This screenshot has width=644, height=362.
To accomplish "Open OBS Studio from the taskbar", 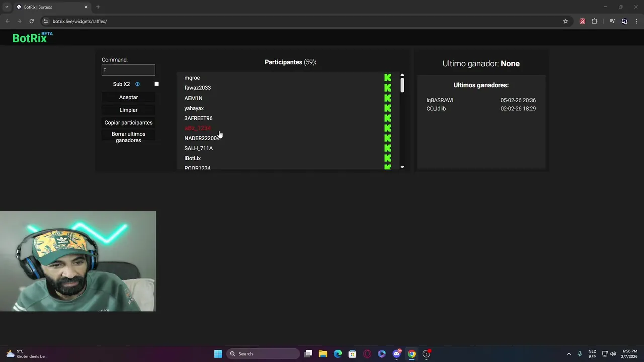I will (426, 354).
